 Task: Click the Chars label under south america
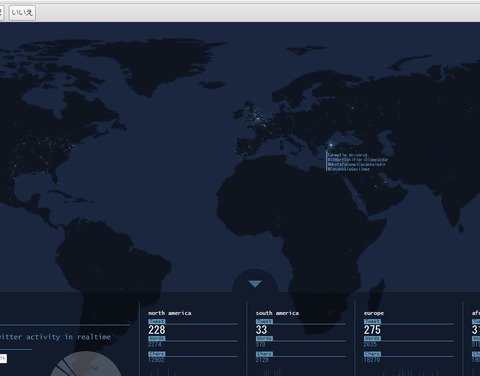pos(264,354)
